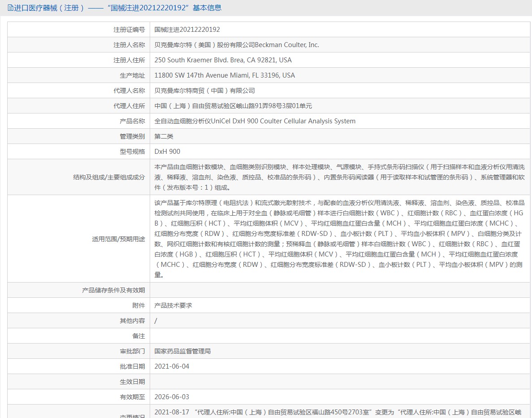This screenshot has height=418, width=532.
Task: Select the change record dated 2021-08-17
Action: pyautogui.click(x=338, y=413)
